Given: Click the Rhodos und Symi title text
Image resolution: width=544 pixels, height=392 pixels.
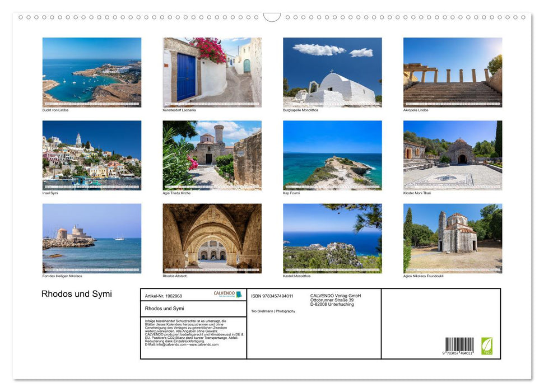Looking at the screenshot, I should point(76,293).
